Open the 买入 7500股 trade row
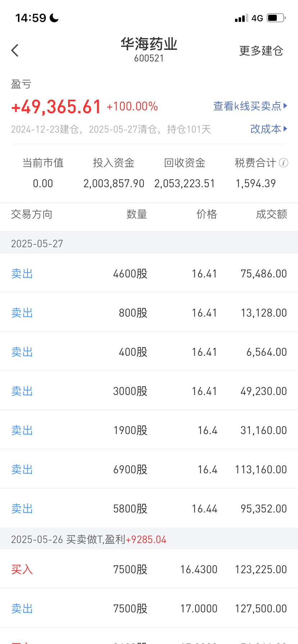The image size is (298, 644). click(x=149, y=569)
